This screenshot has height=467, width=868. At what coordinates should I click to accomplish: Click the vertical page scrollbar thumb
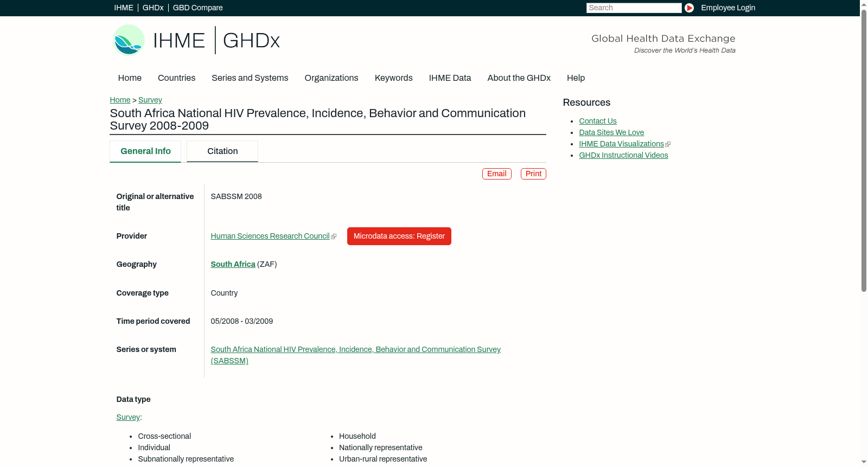point(864,151)
